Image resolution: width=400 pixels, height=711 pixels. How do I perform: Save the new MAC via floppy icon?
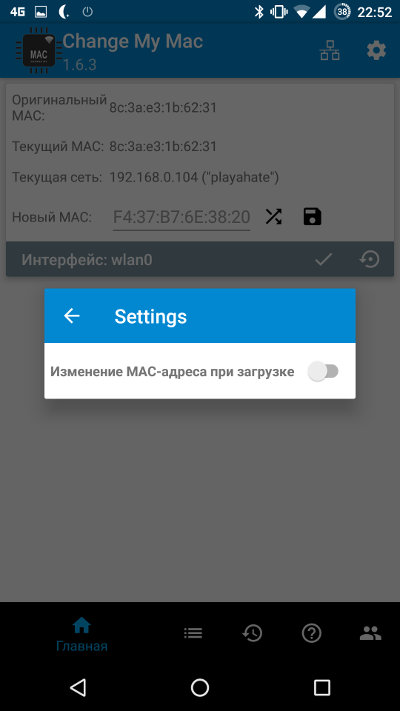[x=312, y=217]
